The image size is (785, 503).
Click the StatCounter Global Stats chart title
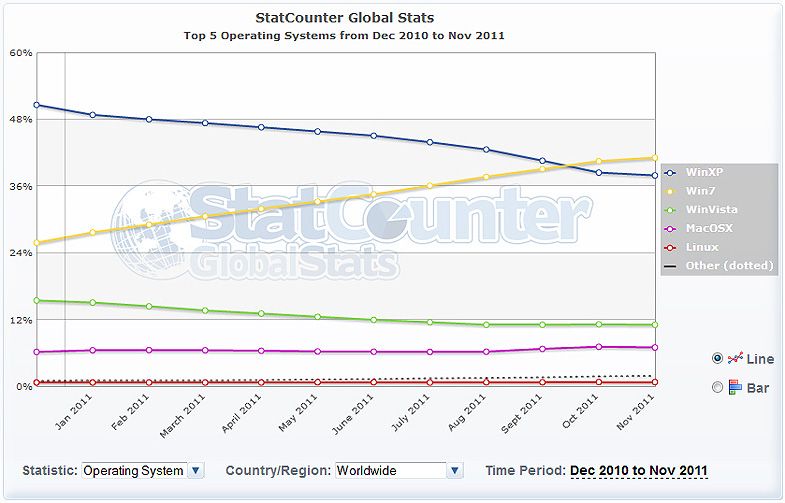tap(345, 17)
